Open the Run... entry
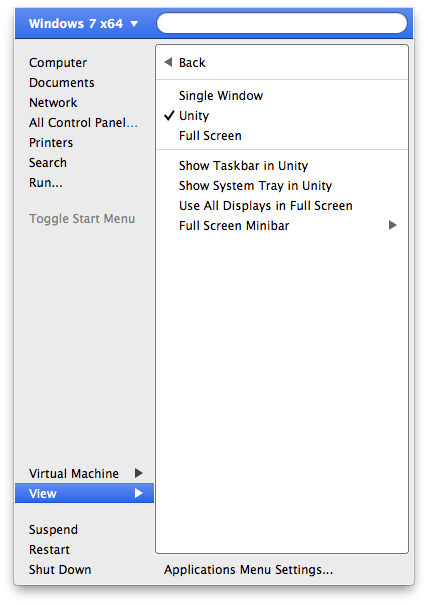The image size is (428, 605). (x=46, y=183)
